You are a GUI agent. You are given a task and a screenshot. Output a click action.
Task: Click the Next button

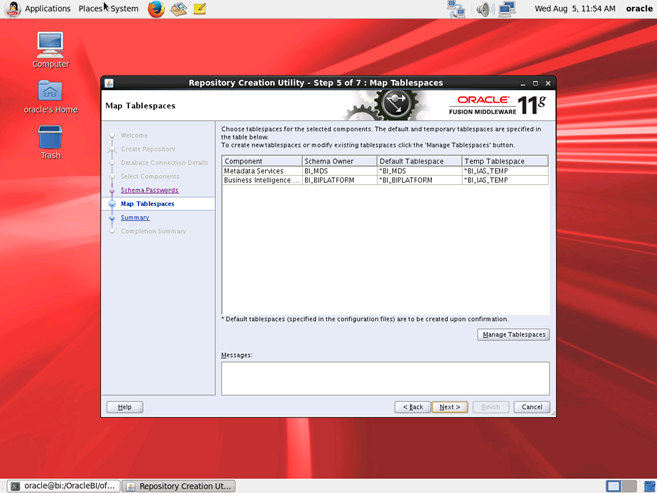click(450, 407)
